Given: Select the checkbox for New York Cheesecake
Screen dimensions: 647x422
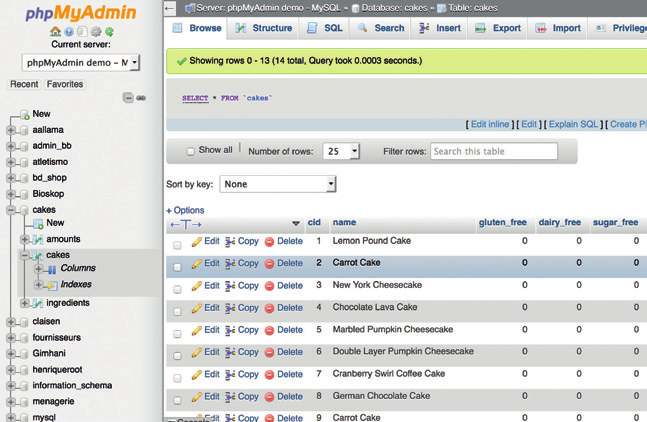Looking at the screenshot, I should tap(177, 290).
